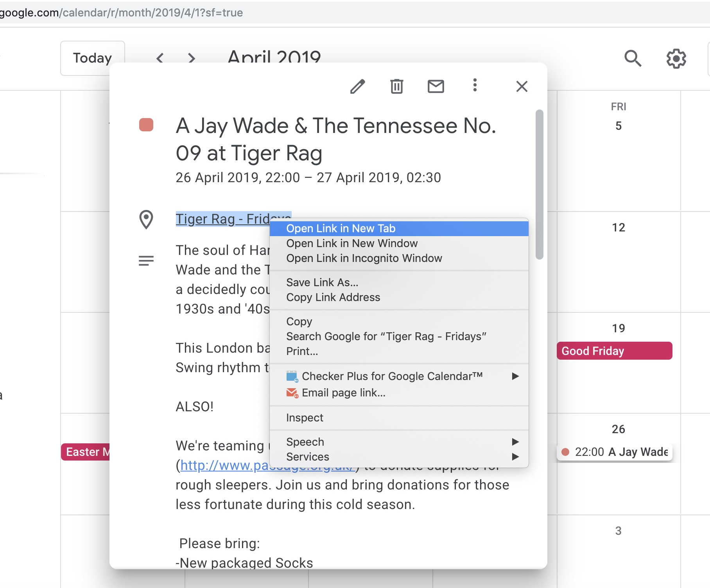Open the Good Friday event

point(614,351)
